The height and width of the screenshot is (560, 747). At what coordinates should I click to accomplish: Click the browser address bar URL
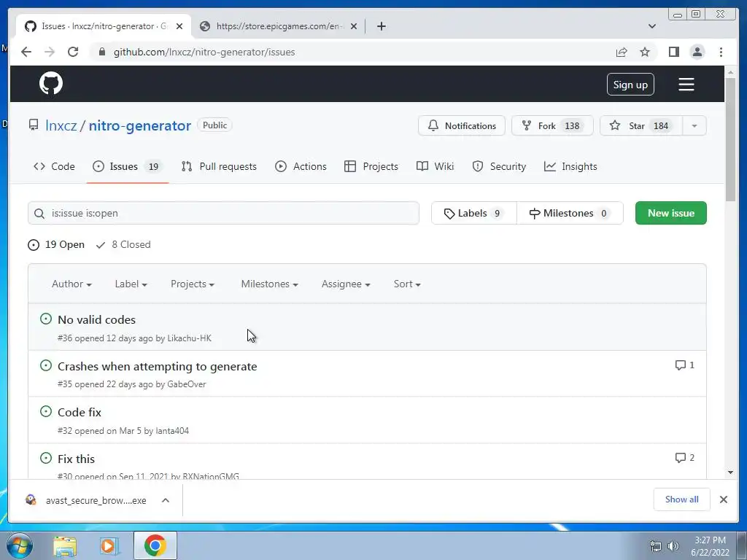[x=204, y=52]
